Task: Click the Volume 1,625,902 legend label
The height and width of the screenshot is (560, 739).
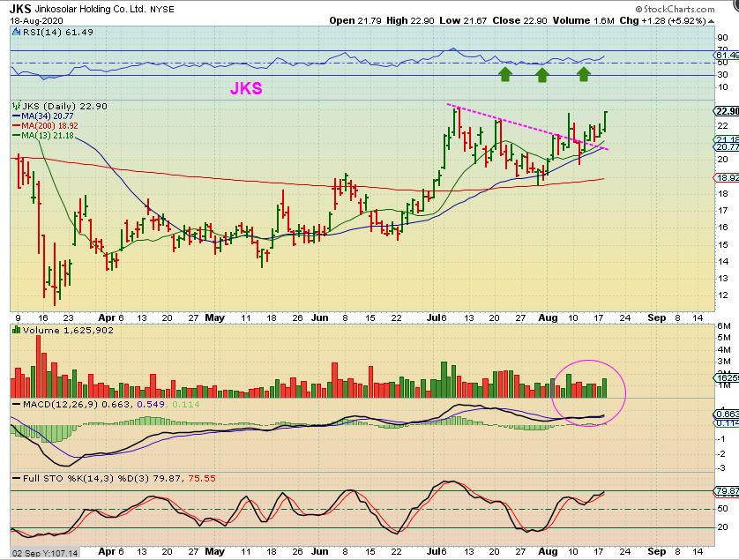Action: click(x=68, y=330)
